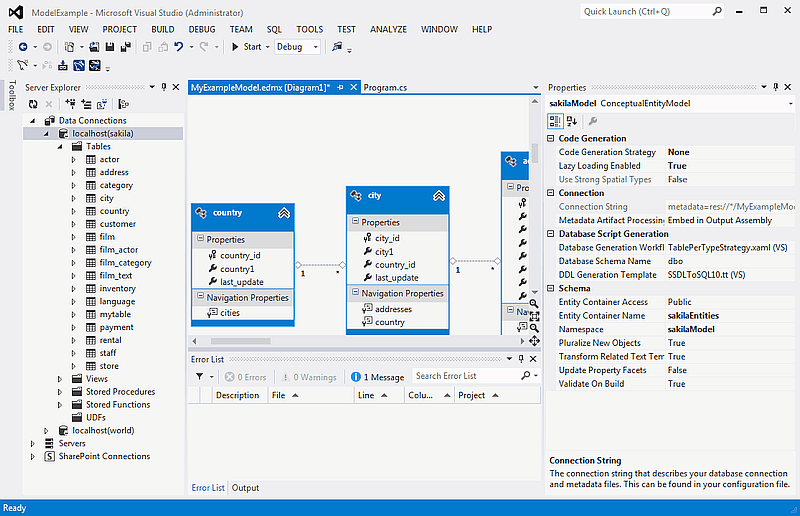Open the ANALYZE menu
The image size is (800, 516).
click(x=388, y=30)
